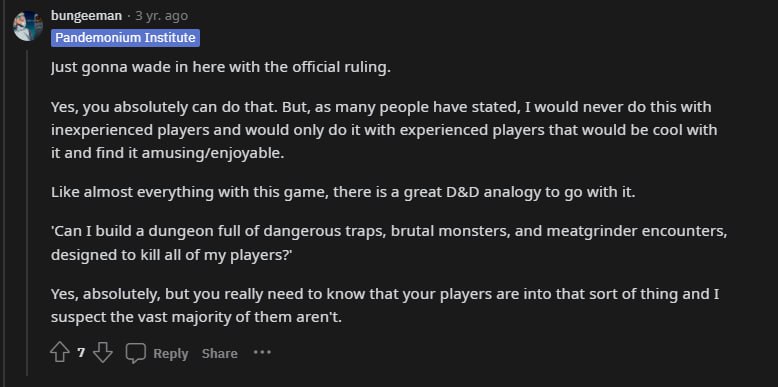Visit the bungeeman username link
The width and height of the screenshot is (778, 387).
pos(86,16)
